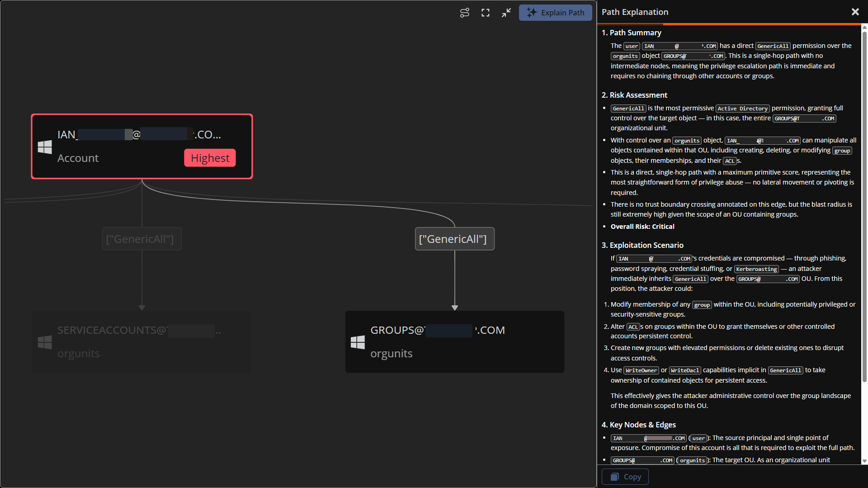Click the '4. Key Nodes & Edges' heading

638,425
